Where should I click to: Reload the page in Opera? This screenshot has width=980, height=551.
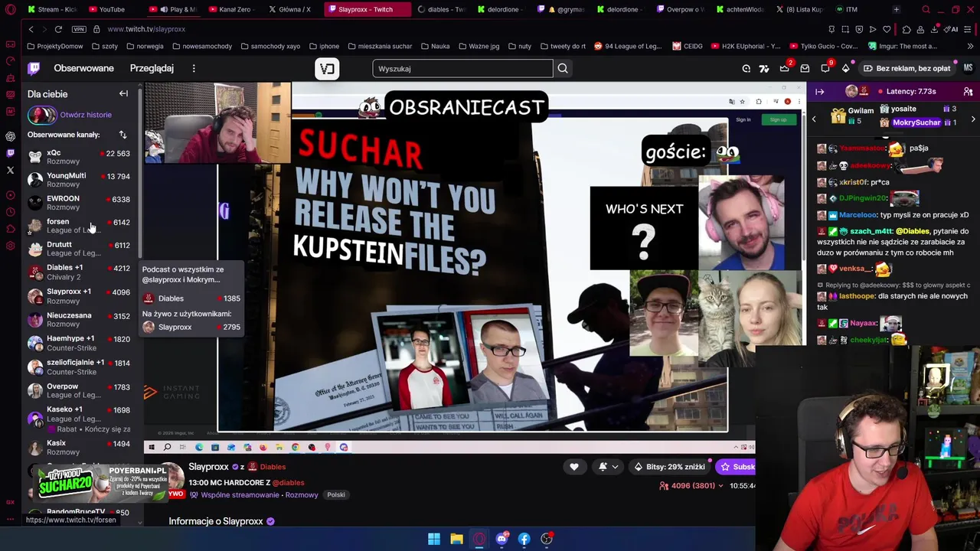point(58,29)
